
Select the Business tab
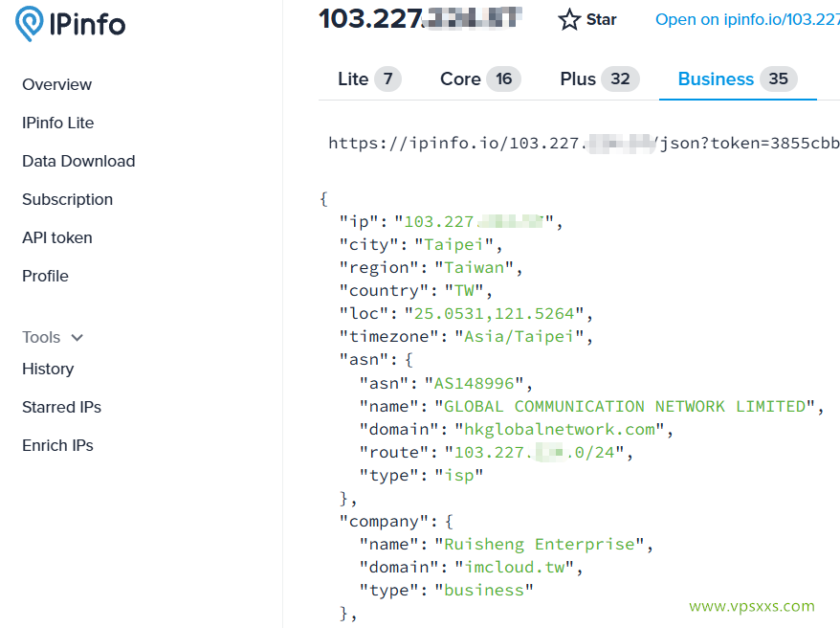pyautogui.click(x=737, y=78)
